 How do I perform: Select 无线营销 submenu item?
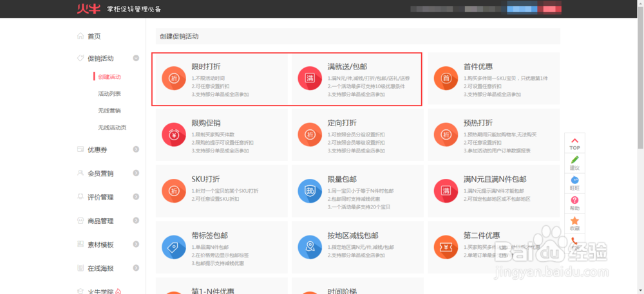point(109,111)
